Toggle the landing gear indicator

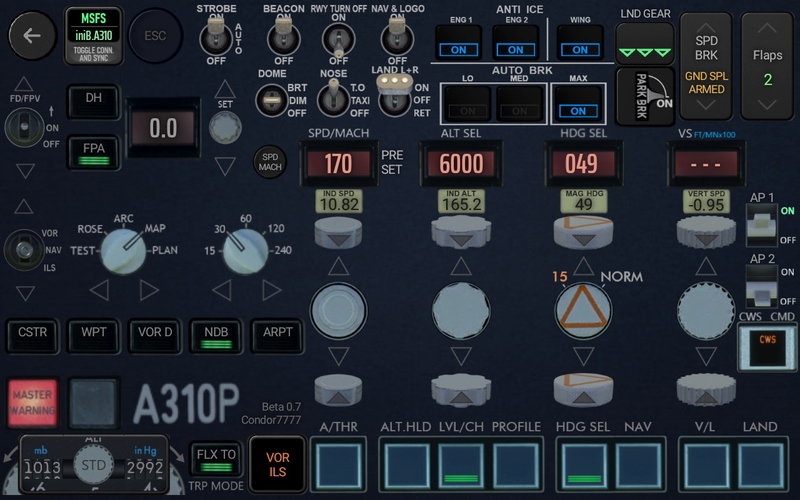click(645, 44)
